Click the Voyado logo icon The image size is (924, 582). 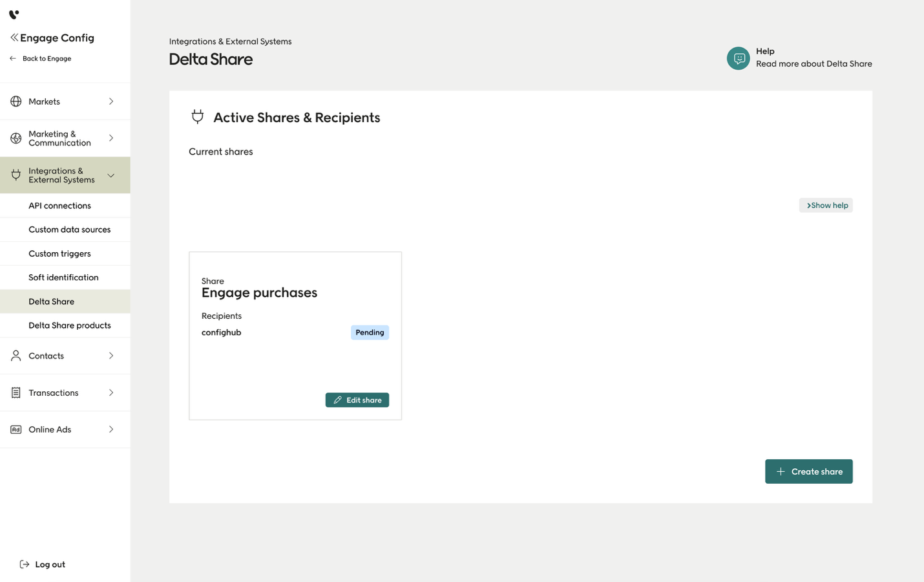(x=14, y=14)
